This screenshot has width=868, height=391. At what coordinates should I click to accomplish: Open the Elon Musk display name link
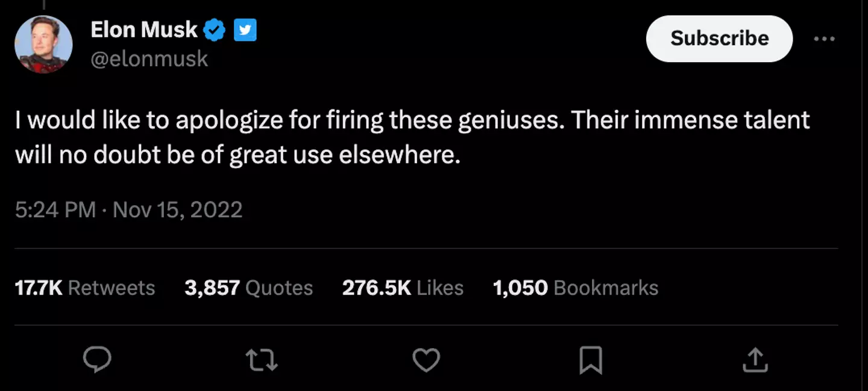point(144,30)
